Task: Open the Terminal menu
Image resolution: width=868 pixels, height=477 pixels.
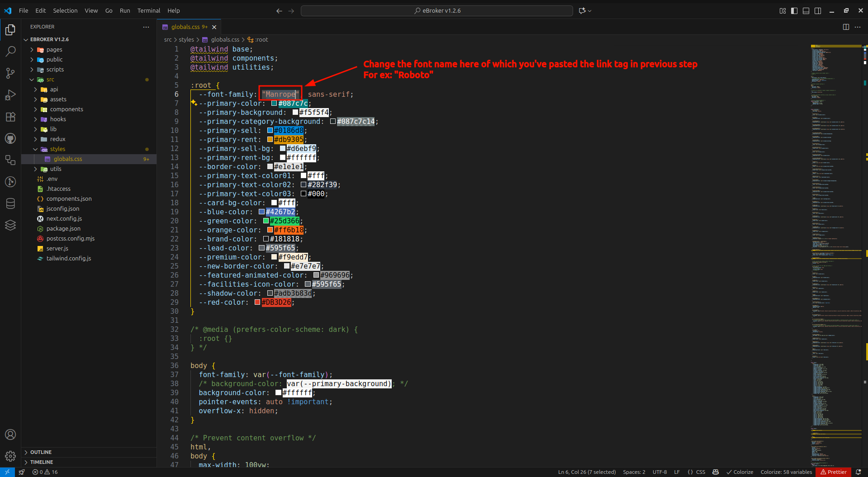Action: tap(148, 11)
